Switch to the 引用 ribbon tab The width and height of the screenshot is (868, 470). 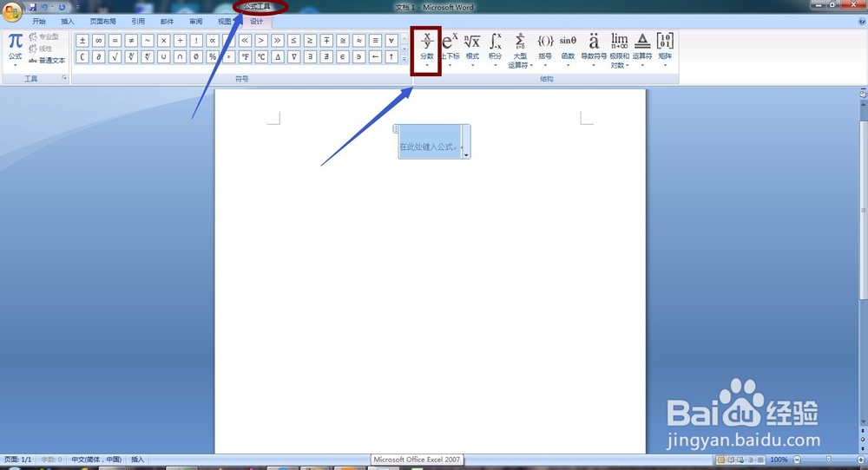point(138,22)
